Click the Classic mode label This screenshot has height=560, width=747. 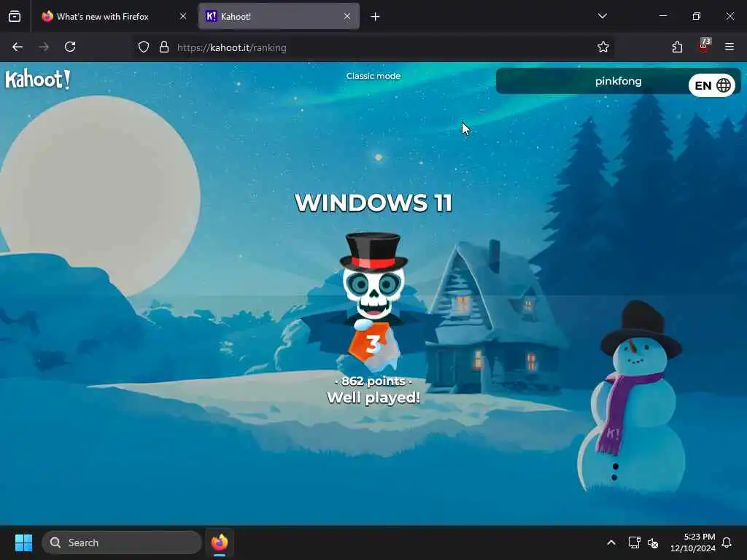click(373, 76)
